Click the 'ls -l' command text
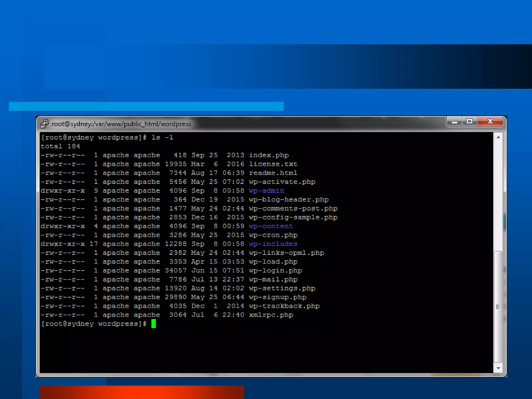532x399 pixels. tap(162, 137)
